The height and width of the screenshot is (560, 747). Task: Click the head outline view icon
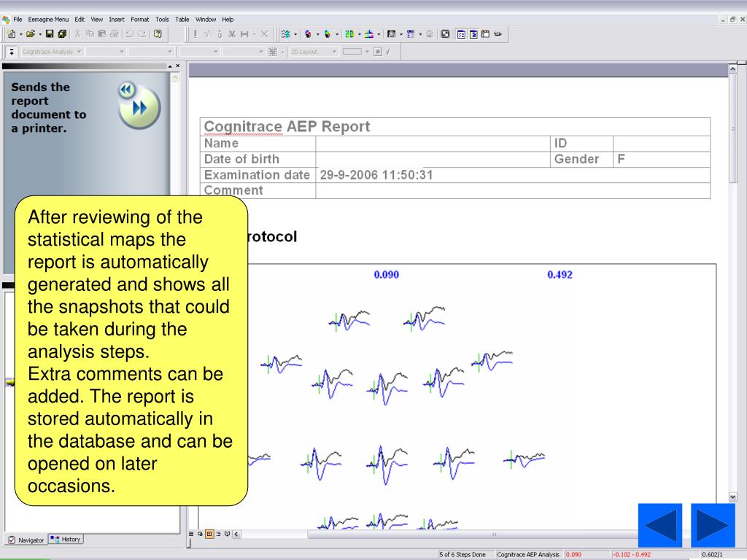click(x=391, y=34)
